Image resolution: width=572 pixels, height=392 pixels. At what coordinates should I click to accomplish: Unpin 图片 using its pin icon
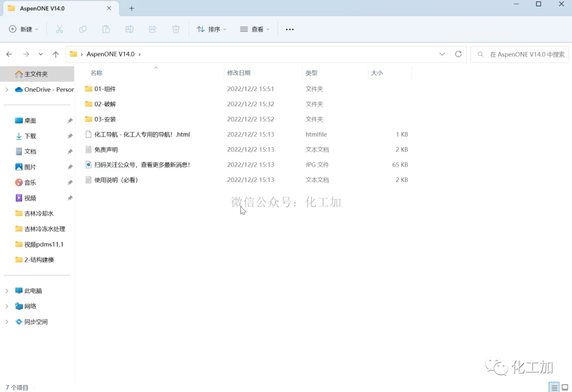coord(70,167)
